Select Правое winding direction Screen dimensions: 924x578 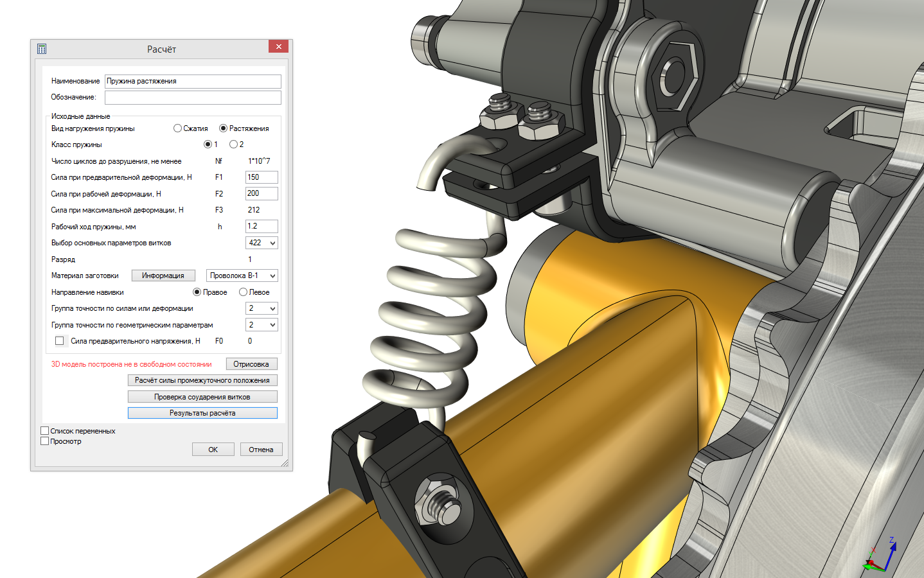pos(197,292)
